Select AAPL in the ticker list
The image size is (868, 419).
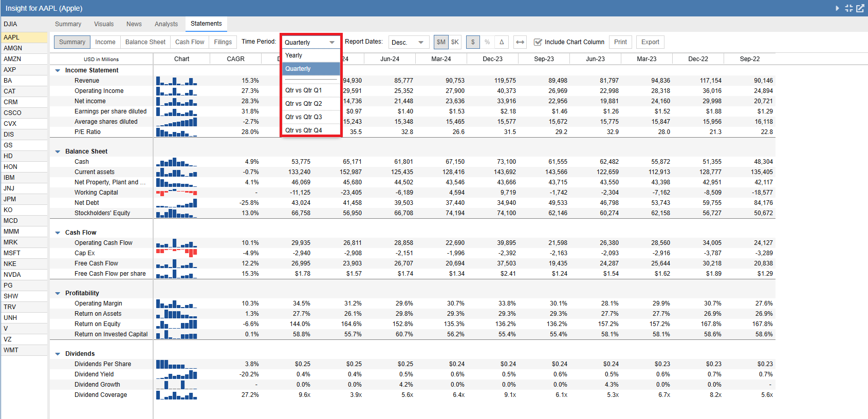click(x=24, y=37)
